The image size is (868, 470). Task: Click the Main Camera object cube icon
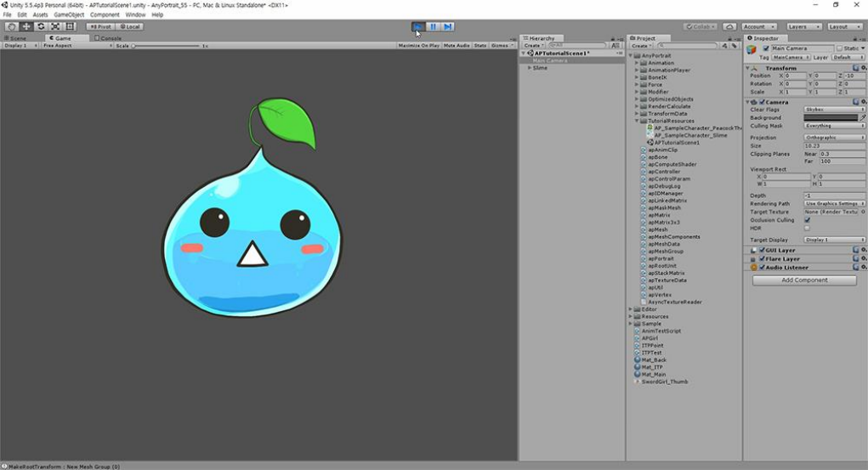752,50
